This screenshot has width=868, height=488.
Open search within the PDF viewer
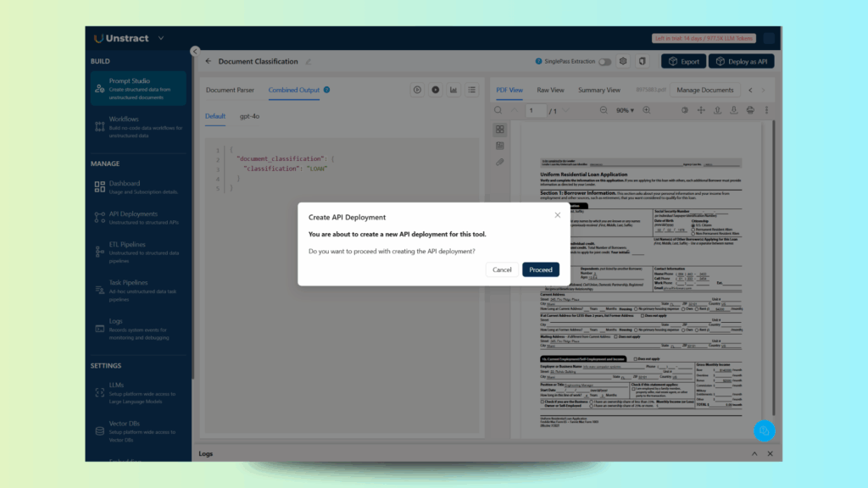[498, 110]
